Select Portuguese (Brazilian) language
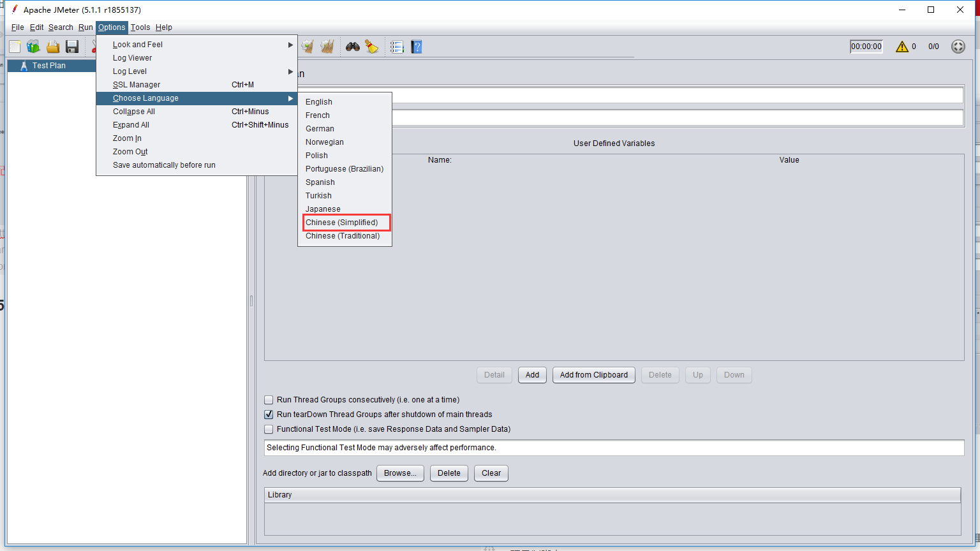The width and height of the screenshot is (980, 551). (345, 169)
